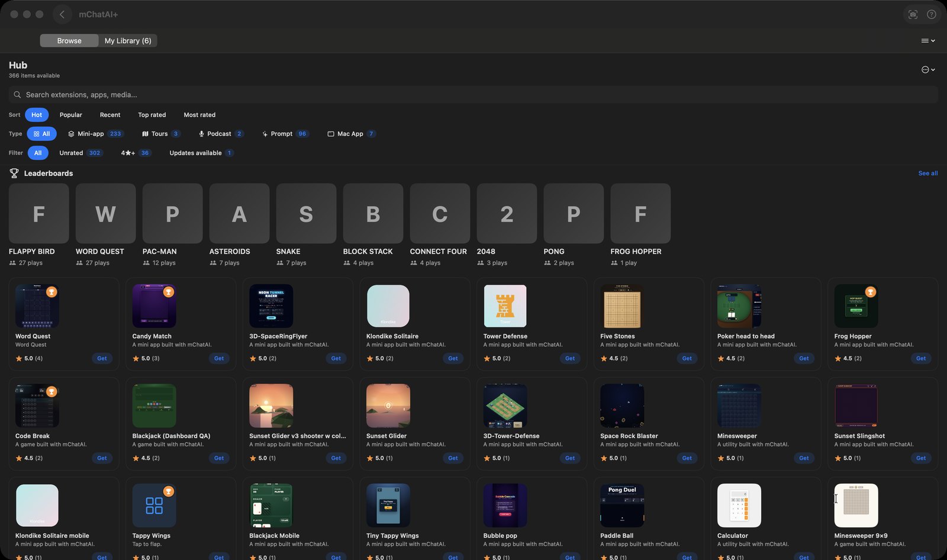Select the All rating filter
Viewport: 947px width, 560px height.
point(38,153)
